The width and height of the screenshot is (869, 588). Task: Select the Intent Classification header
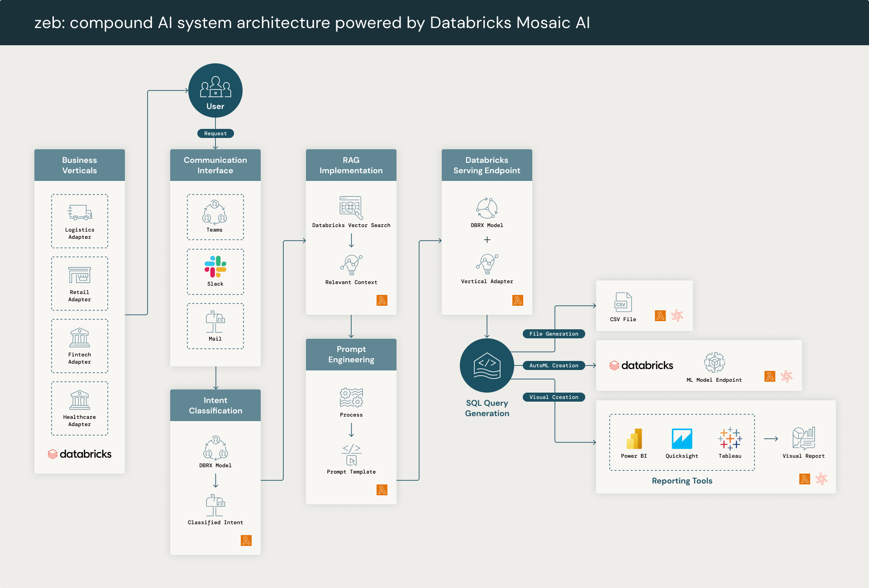pos(215,406)
